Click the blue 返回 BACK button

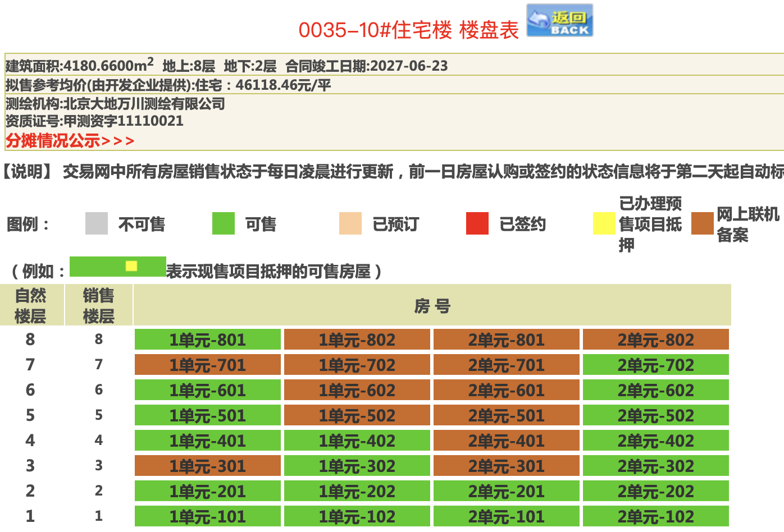pos(559,21)
